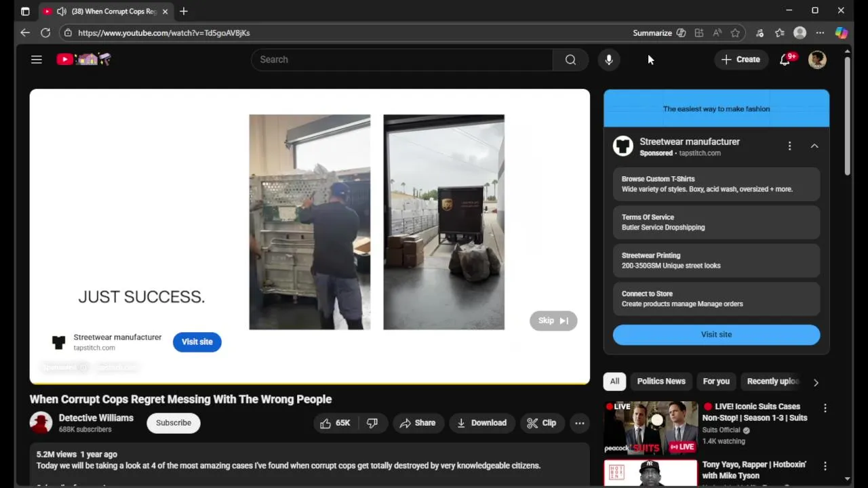The width and height of the screenshot is (868, 488).
Task: Mute the tab via speaker icon
Action: (62, 12)
